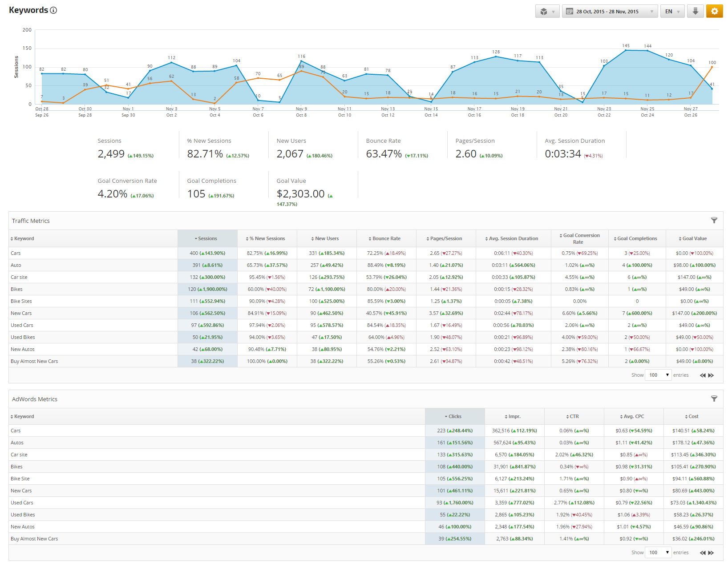This screenshot has width=728, height=568.
Task: Click the 145 peak point on chart
Action: coord(626,50)
